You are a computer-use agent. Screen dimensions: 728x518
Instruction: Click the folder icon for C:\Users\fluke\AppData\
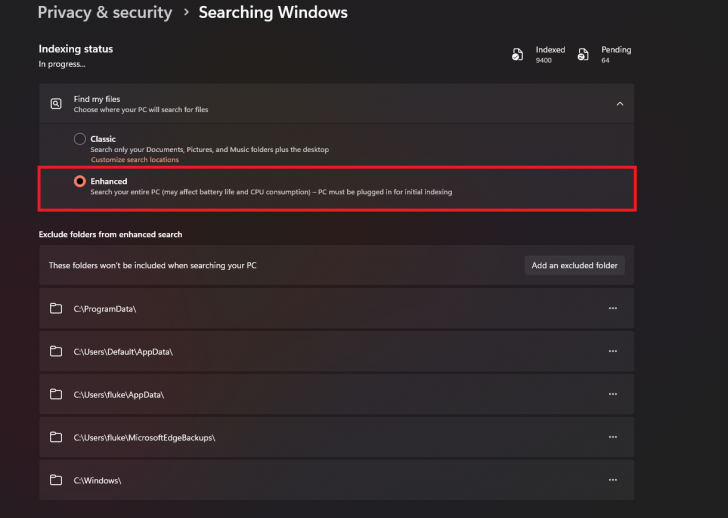(57, 394)
